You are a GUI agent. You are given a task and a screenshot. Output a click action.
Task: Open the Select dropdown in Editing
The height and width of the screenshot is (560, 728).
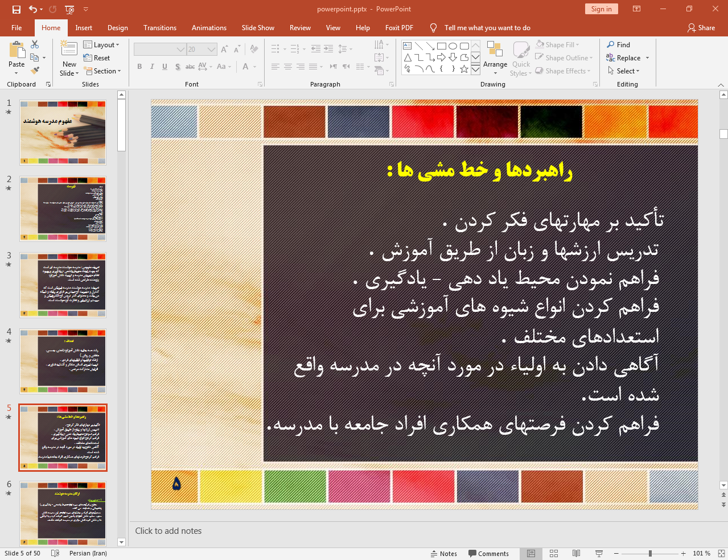(624, 71)
